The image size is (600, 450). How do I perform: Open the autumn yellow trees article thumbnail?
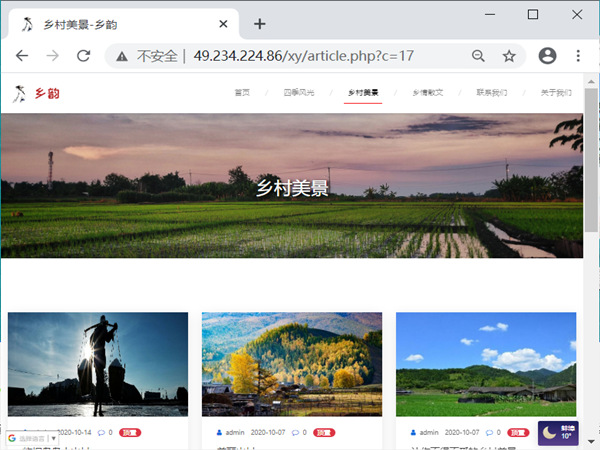[292, 364]
